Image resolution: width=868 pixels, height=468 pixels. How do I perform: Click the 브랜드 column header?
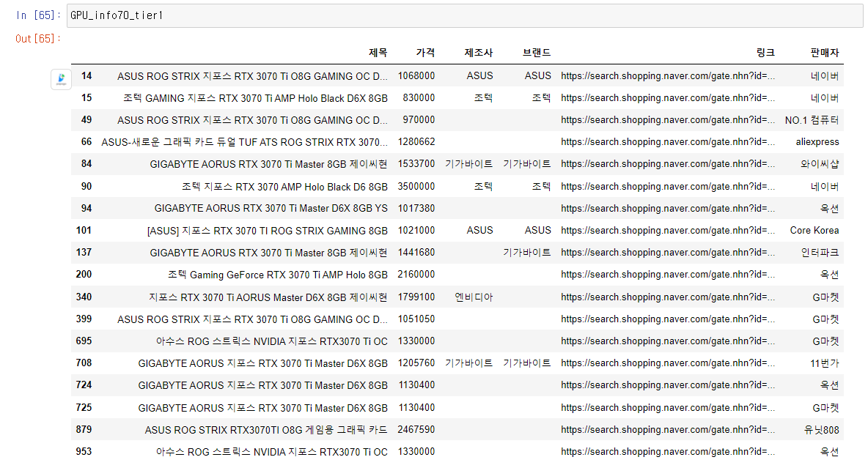(x=537, y=53)
